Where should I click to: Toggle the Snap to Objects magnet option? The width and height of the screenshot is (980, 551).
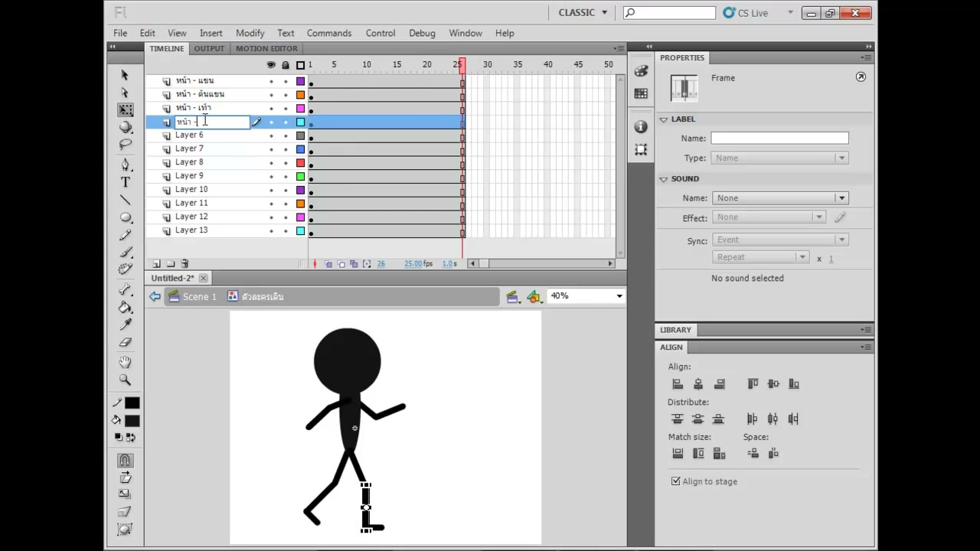(x=126, y=461)
